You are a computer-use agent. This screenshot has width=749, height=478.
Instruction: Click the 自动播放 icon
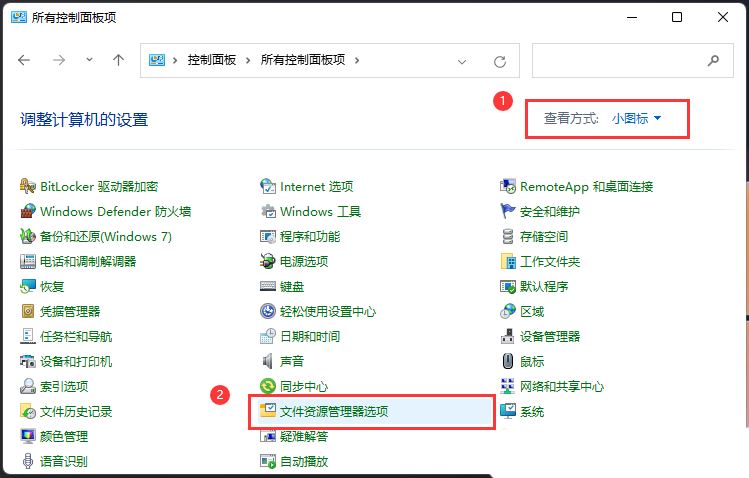(268, 461)
